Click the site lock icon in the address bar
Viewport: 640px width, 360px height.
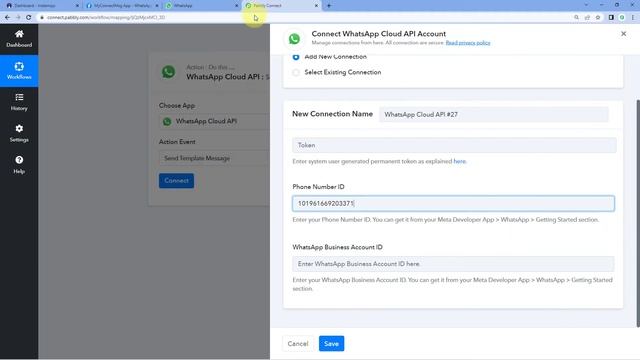(x=42, y=18)
